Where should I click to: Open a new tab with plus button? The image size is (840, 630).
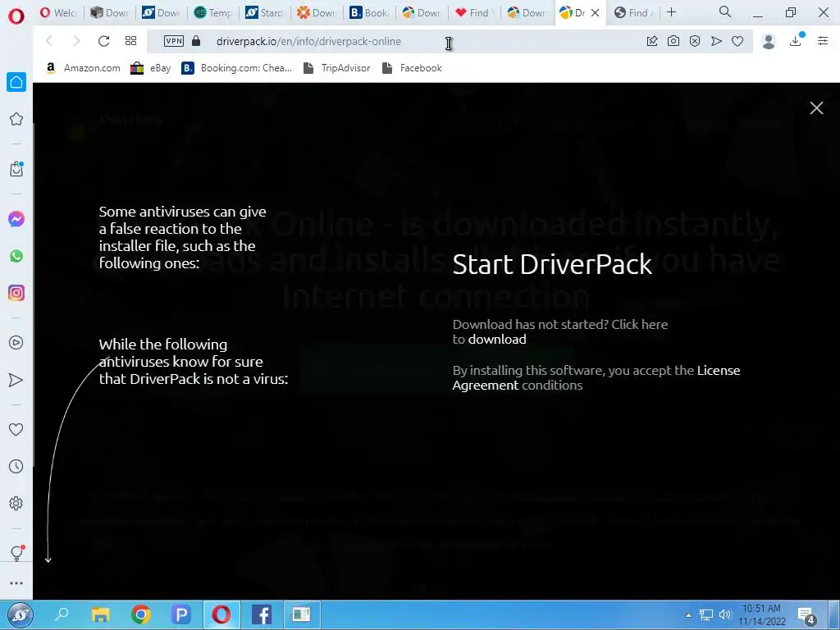point(671,12)
